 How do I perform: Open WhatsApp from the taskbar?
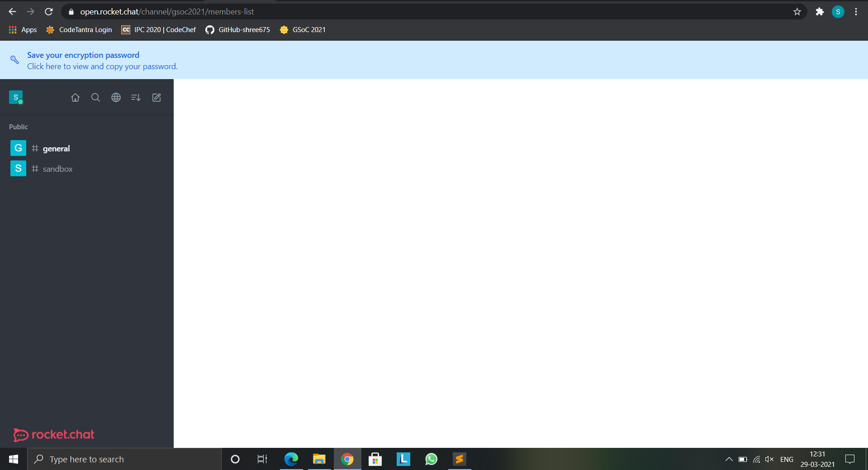431,459
